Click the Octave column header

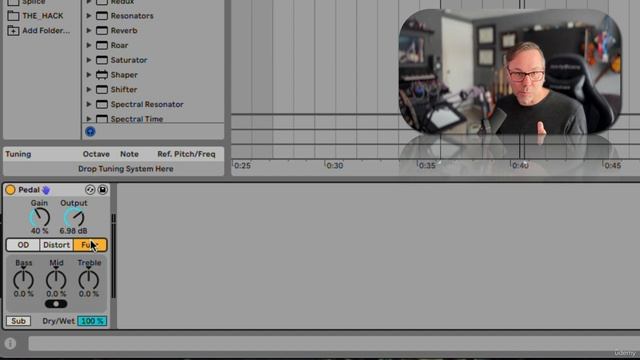[x=96, y=154]
